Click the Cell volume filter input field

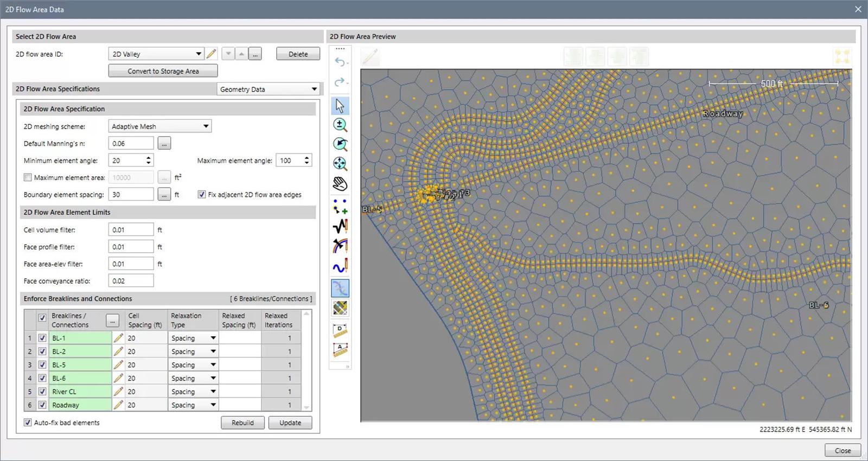[x=131, y=230]
